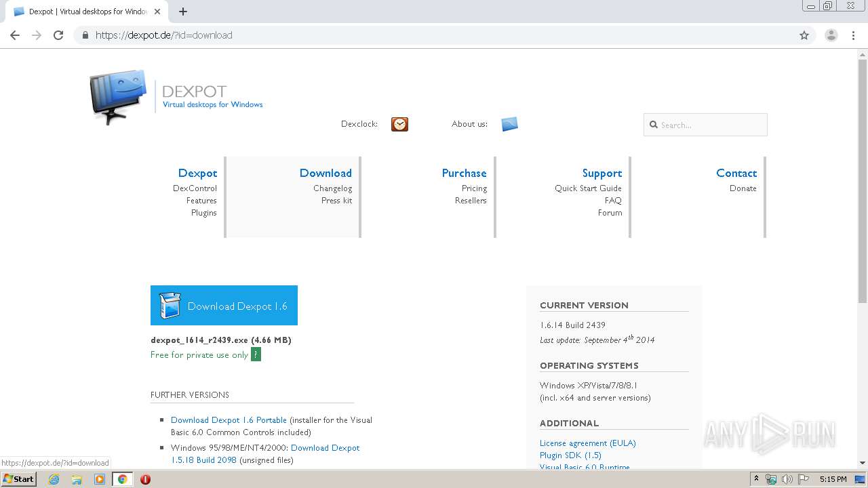Click the Windows XP/Vista/7/8/8.1 text
The image size is (868, 488).
click(x=589, y=386)
